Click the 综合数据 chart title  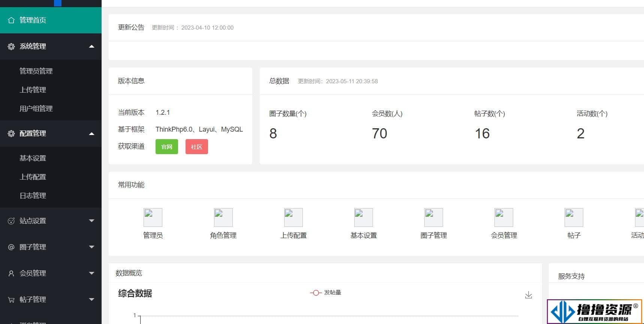(135, 293)
